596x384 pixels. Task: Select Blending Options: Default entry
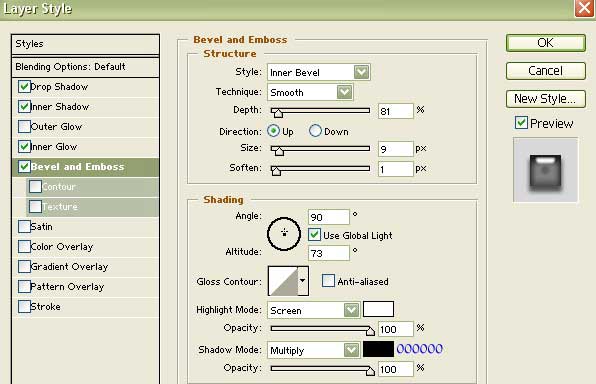pos(86,67)
